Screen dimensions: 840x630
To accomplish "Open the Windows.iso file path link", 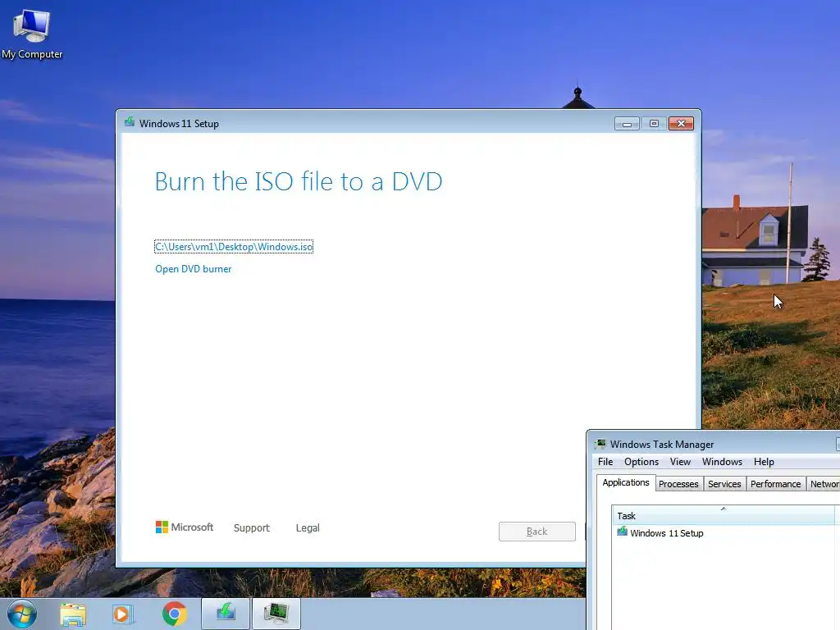I will click(x=234, y=246).
